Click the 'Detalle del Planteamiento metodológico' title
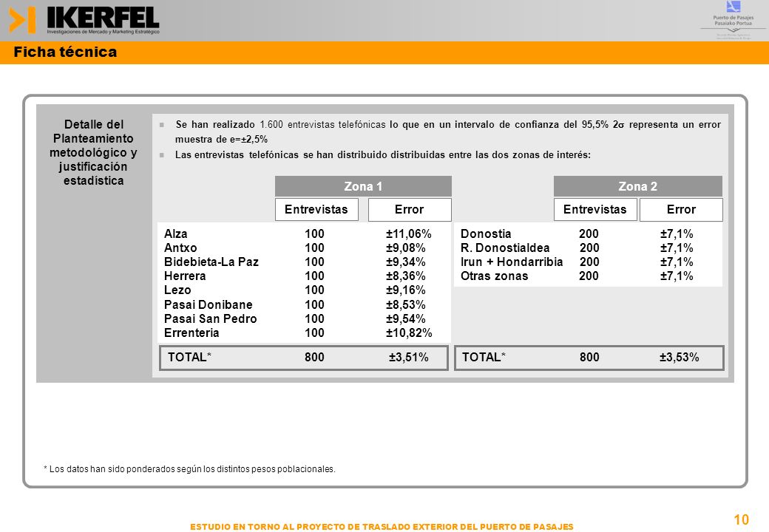The height and width of the screenshot is (532, 769). click(x=93, y=152)
